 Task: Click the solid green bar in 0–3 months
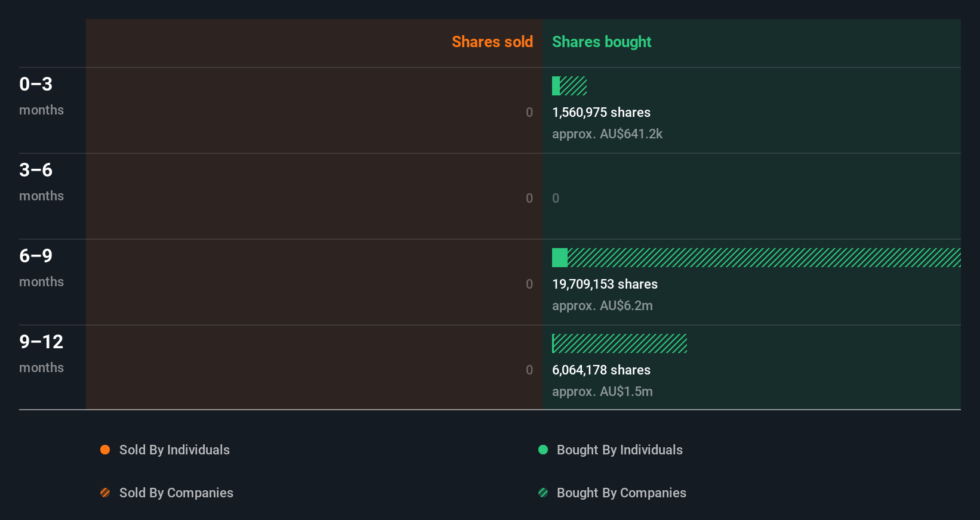pyautogui.click(x=556, y=86)
